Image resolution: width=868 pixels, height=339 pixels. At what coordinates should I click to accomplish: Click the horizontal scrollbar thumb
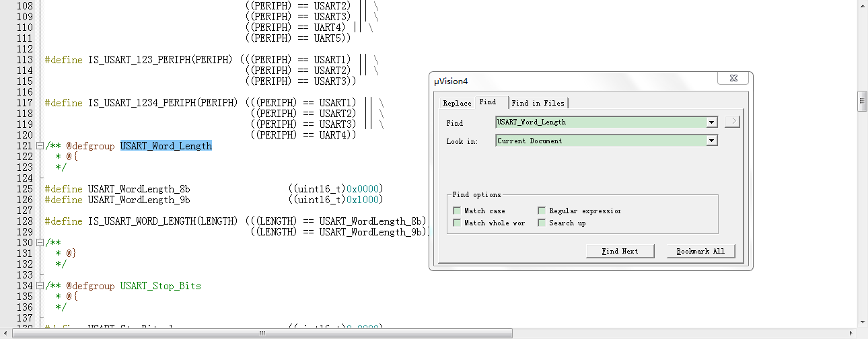(x=261, y=333)
